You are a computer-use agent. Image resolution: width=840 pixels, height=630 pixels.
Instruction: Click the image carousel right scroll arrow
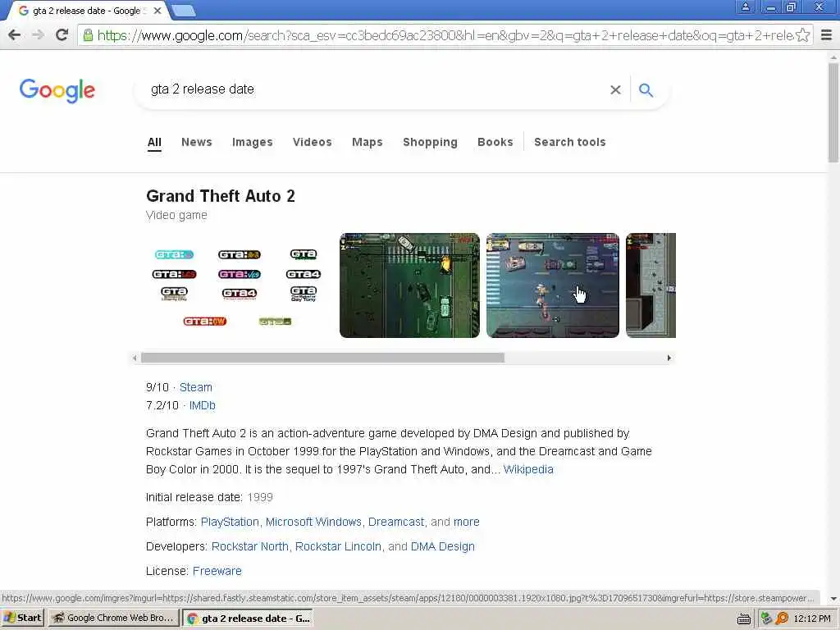point(669,358)
